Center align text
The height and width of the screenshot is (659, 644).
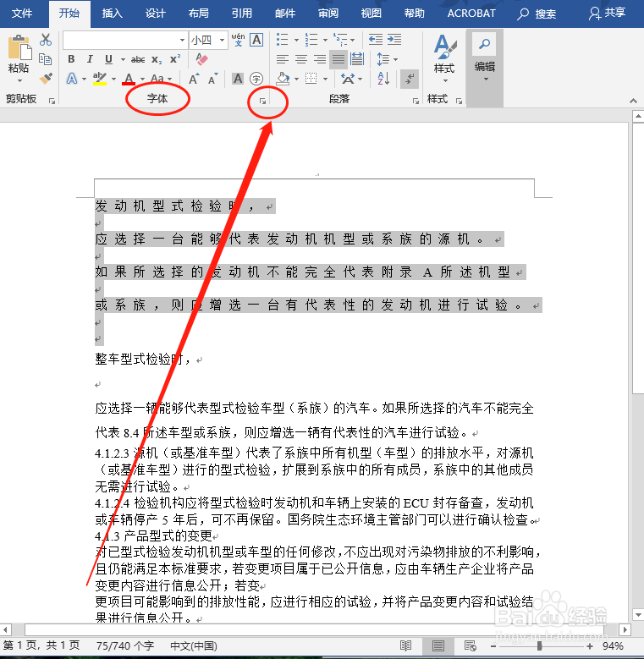point(301,59)
